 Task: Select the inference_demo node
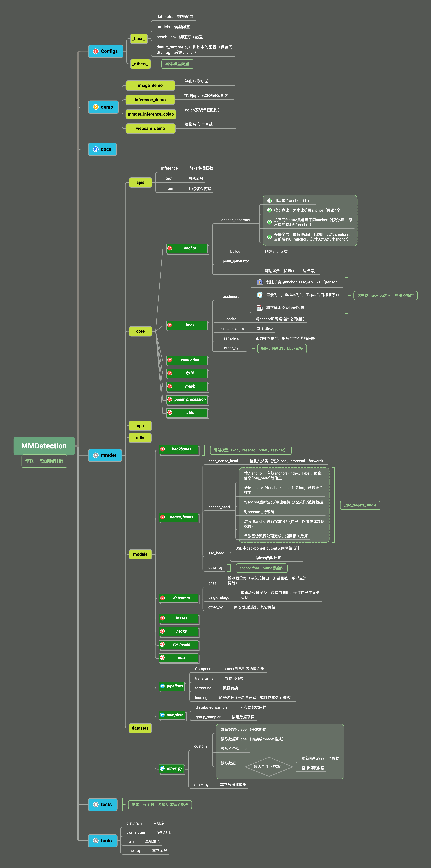coord(150,100)
